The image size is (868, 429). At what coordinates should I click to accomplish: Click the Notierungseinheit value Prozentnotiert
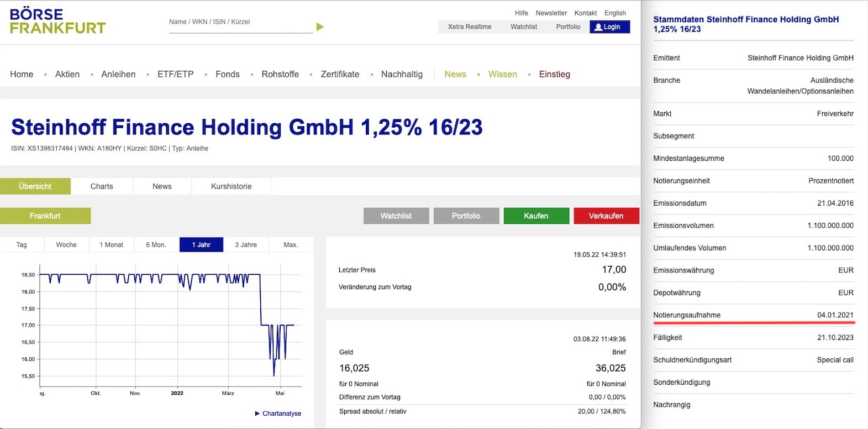831,181
